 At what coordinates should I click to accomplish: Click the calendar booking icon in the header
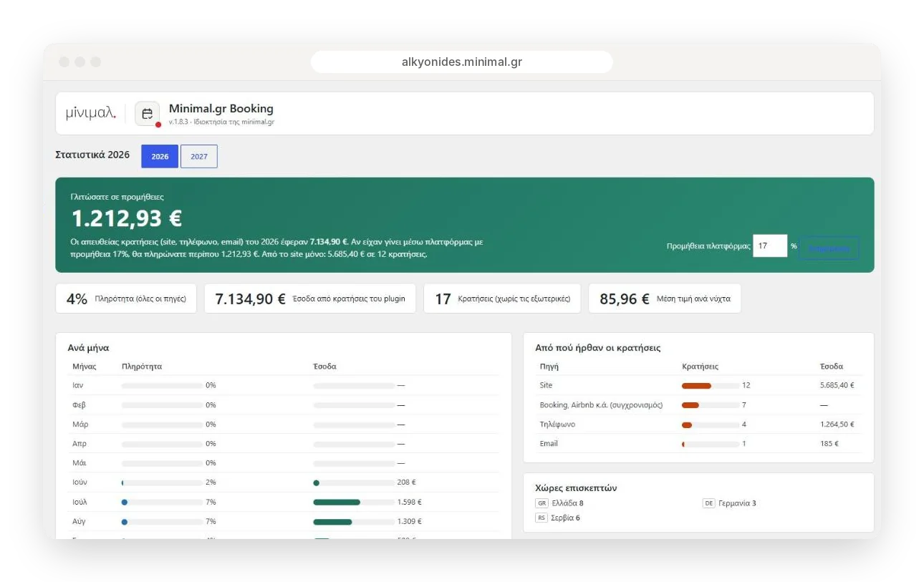point(147,114)
